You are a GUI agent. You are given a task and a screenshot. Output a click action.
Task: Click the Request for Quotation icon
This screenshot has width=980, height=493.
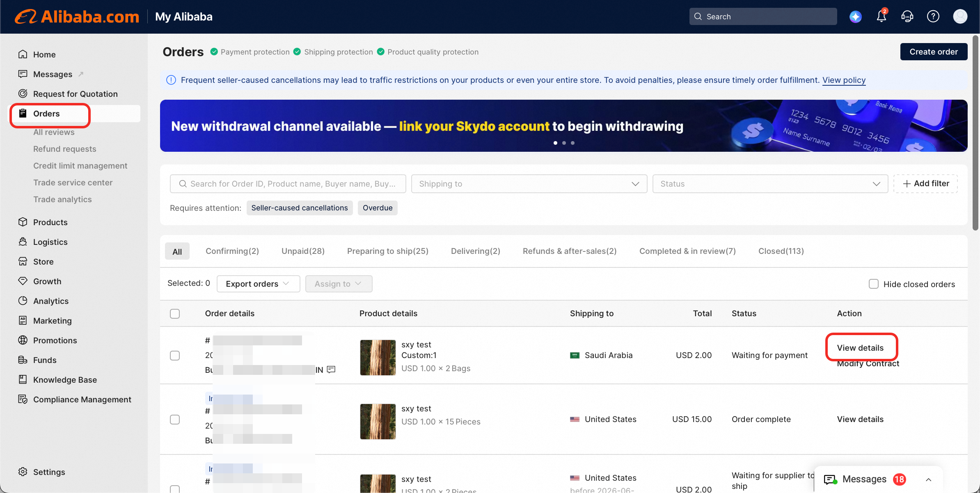(23, 94)
